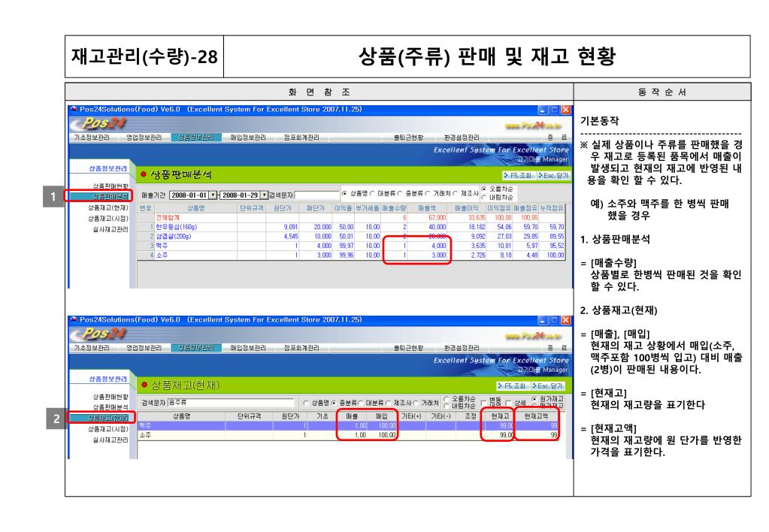The height and width of the screenshot is (532, 769).
Task: Click the 2008-01-01 start date field
Action: 189,195
